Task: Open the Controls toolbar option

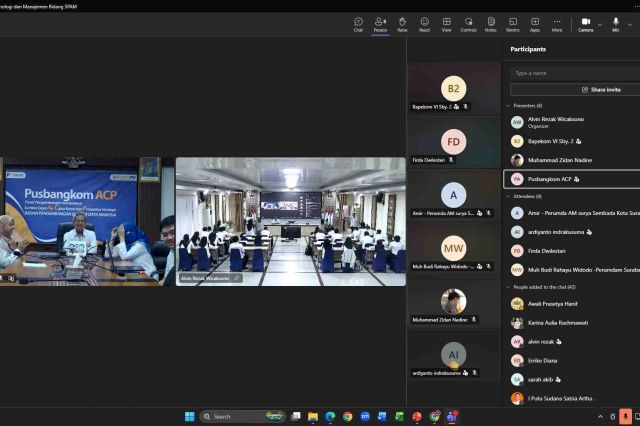Action: pyautogui.click(x=468, y=24)
